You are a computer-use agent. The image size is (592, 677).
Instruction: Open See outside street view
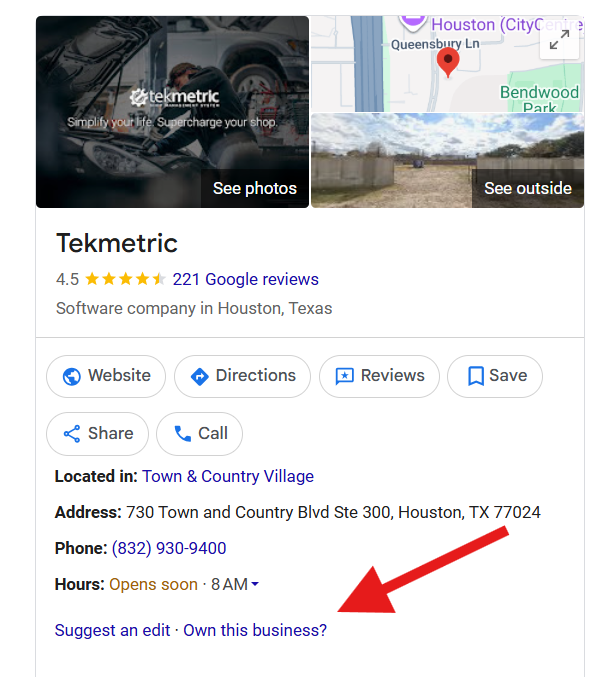(528, 188)
